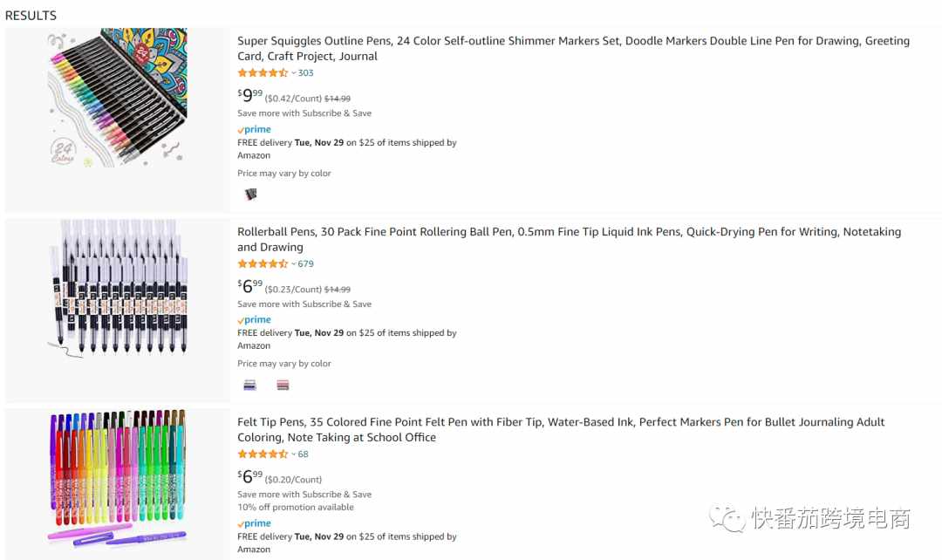The height and width of the screenshot is (560, 942).
Task: Expand the rating dropdown chevron next to 679
Action: coord(294,263)
